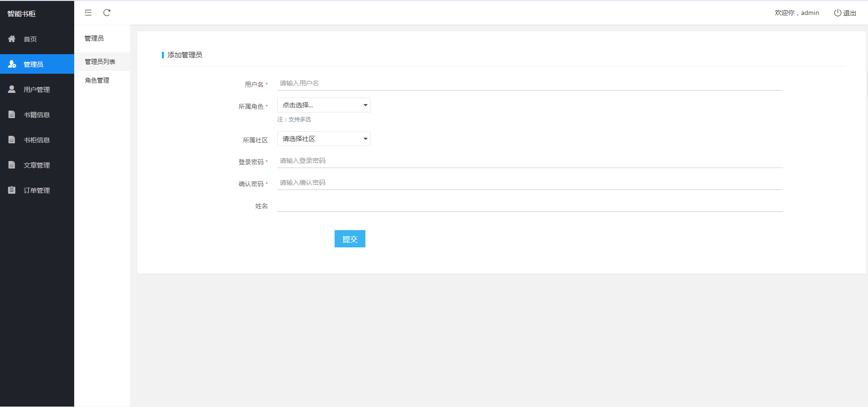Click the 订单管理 clipboard icon

[12, 190]
